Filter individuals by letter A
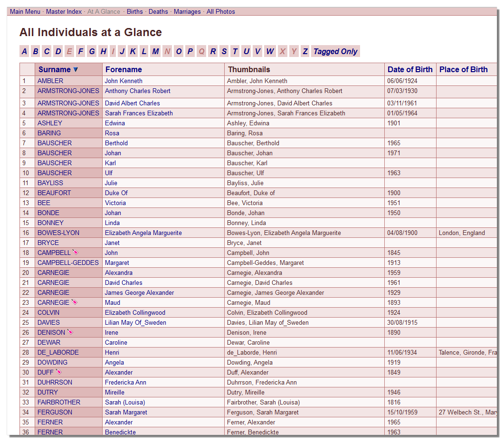This screenshot has height=442, width=504. [x=24, y=51]
